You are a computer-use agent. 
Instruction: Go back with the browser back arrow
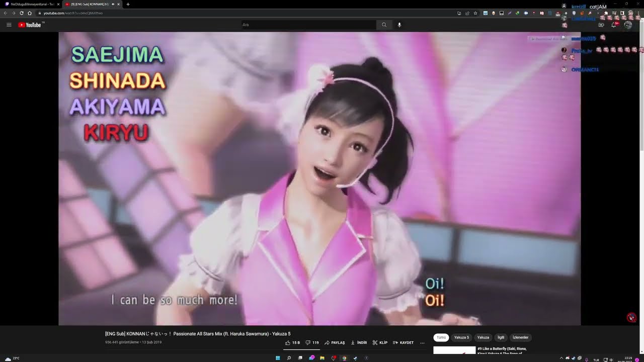tap(6, 13)
